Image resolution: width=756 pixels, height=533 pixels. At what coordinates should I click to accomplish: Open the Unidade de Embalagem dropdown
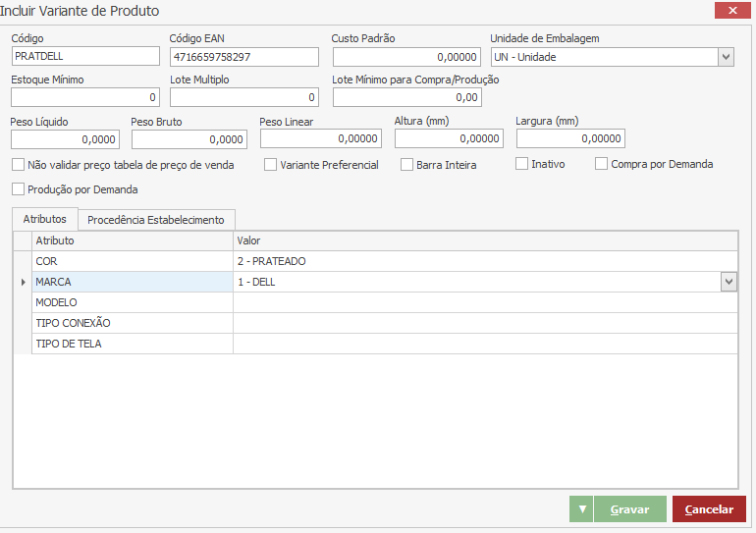(x=726, y=57)
